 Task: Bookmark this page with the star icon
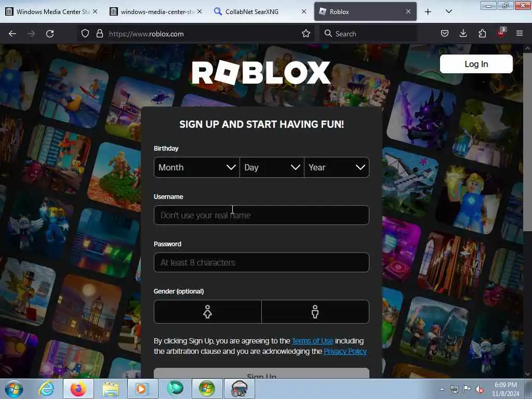tap(306, 34)
